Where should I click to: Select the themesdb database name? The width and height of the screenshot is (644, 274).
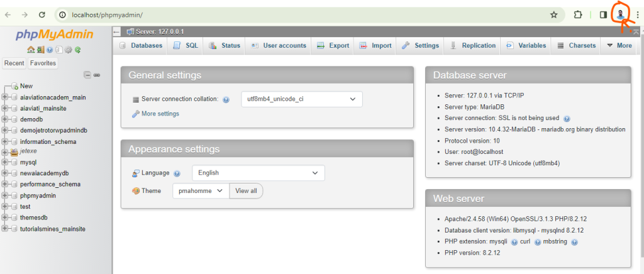[x=34, y=217]
